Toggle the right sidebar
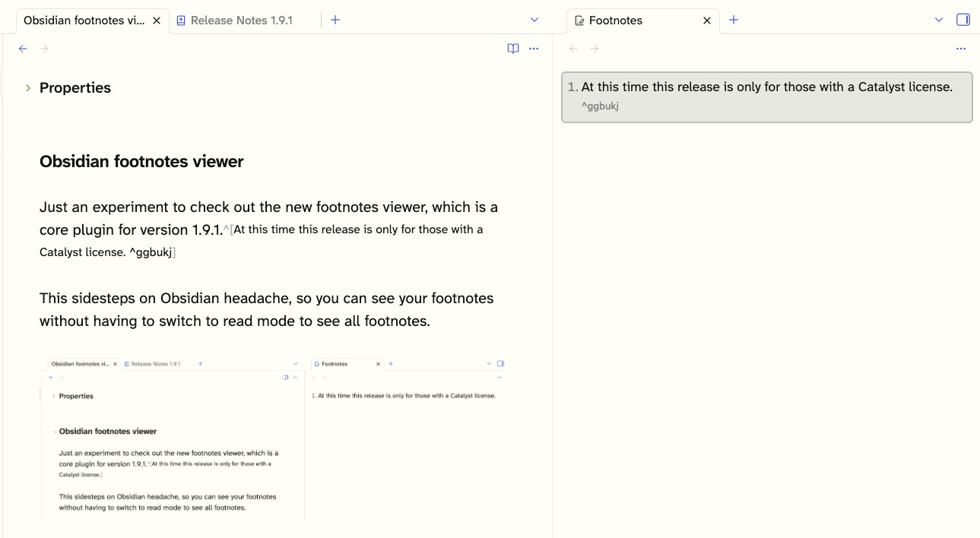 [963, 20]
